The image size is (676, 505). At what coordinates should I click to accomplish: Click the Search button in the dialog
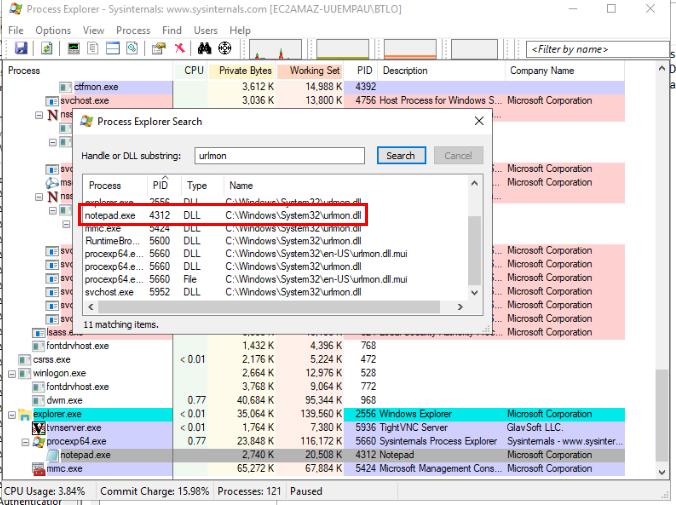[x=401, y=155]
